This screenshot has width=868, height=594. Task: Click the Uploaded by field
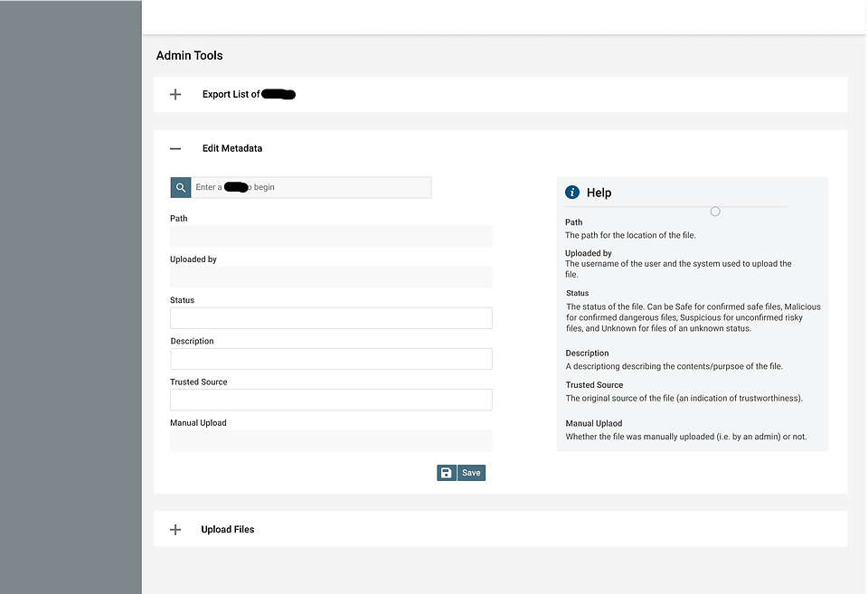tap(331, 277)
